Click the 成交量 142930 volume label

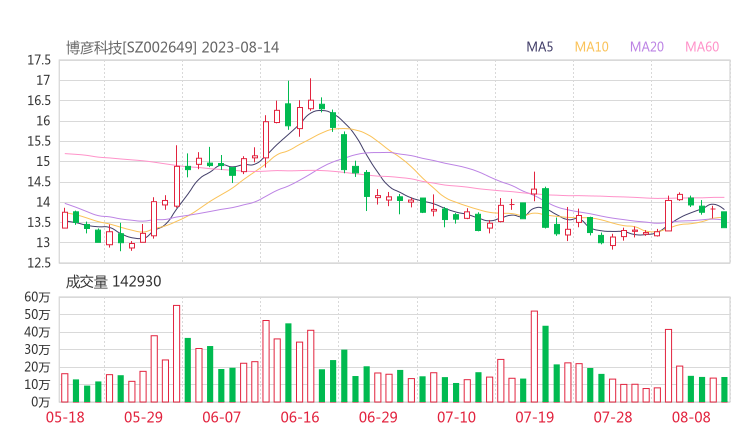(113, 281)
